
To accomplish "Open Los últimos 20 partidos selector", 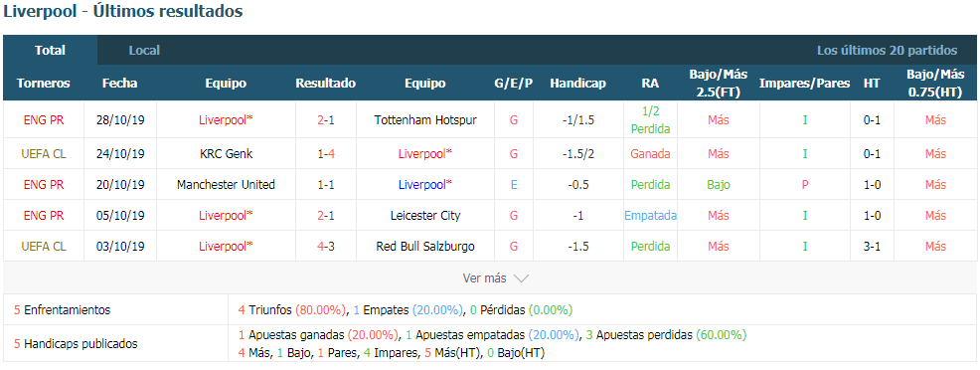I will pos(887,50).
